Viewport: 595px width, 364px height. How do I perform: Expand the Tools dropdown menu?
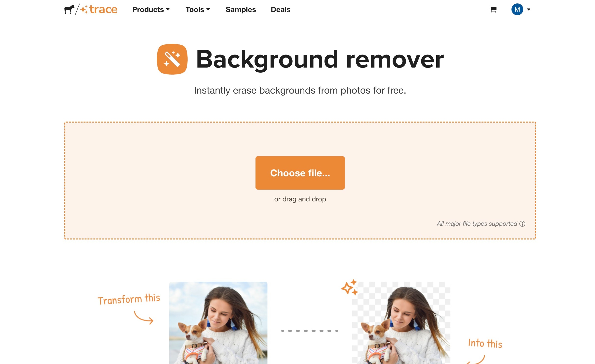(197, 9)
